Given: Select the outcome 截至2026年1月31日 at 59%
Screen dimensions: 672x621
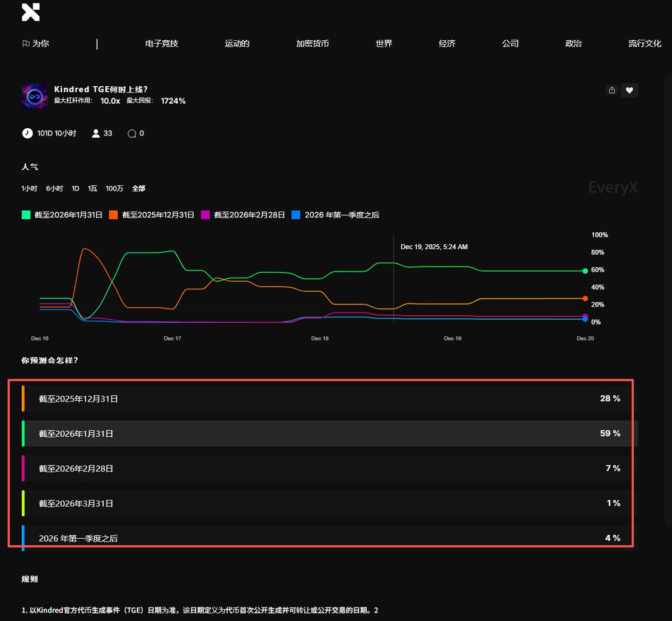Looking at the screenshot, I should pos(329,433).
